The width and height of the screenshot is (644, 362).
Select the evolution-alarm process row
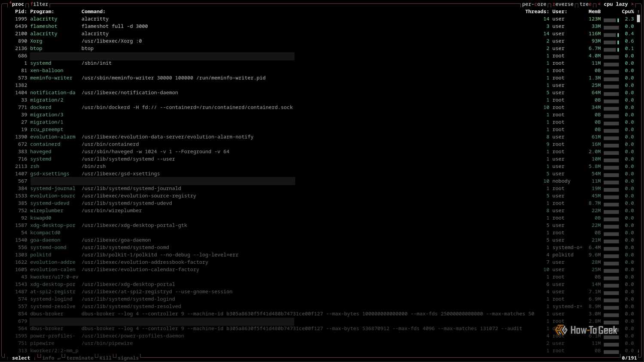[x=324, y=137]
